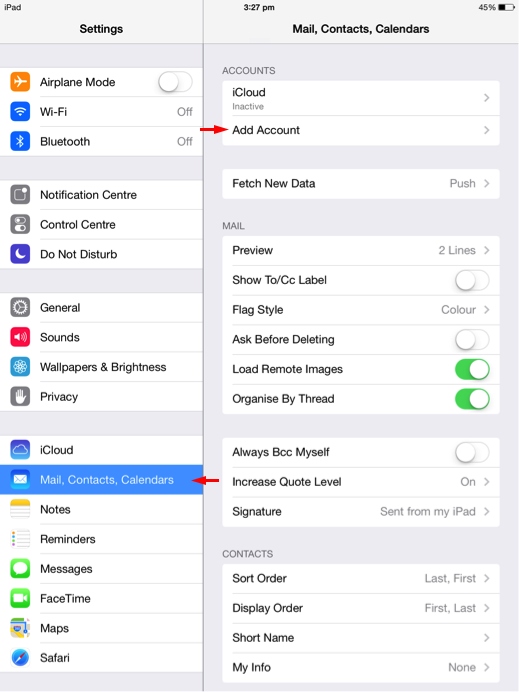Expand Fetch New Data Push setting
This screenshot has width=519, height=692.
pos(361,184)
